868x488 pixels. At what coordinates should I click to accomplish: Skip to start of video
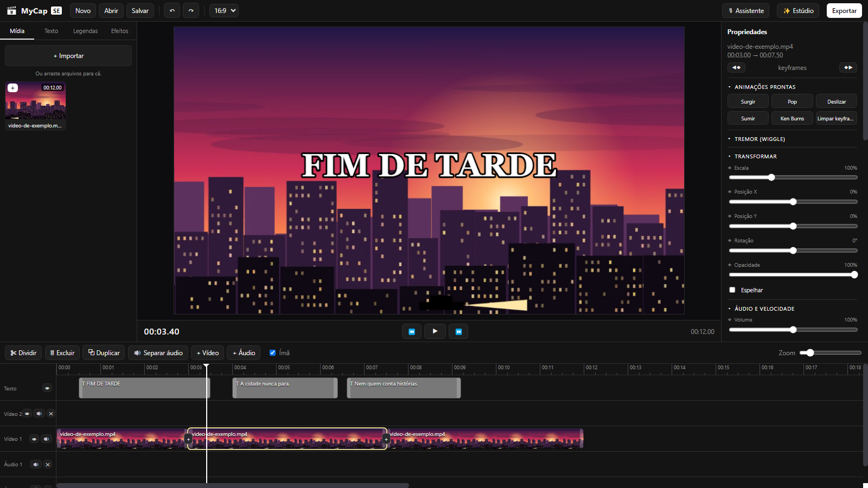point(412,331)
